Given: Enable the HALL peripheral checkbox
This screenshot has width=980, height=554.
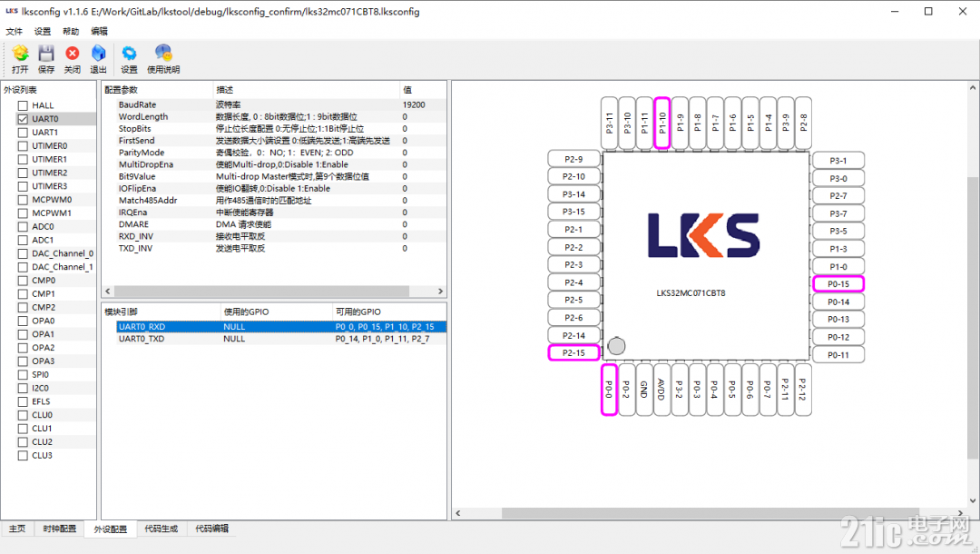Looking at the screenshot, I should (23, 105).
